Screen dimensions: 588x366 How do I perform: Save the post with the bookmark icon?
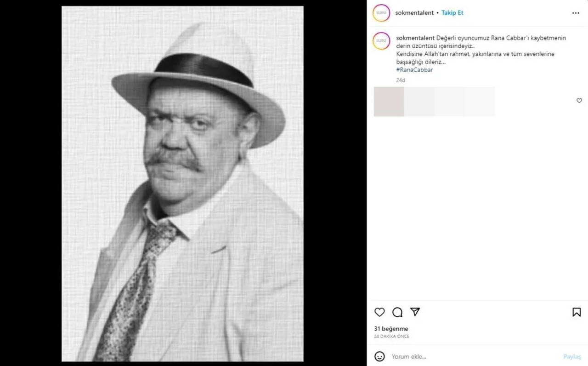(577, 312)
